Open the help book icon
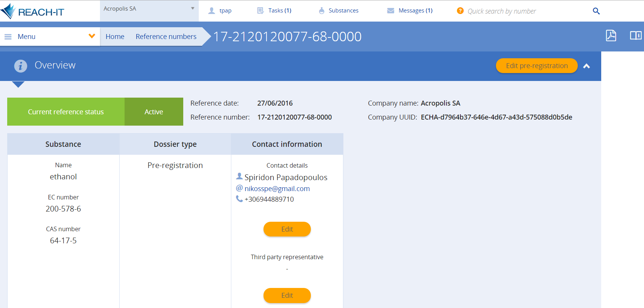 click(636, 36)
